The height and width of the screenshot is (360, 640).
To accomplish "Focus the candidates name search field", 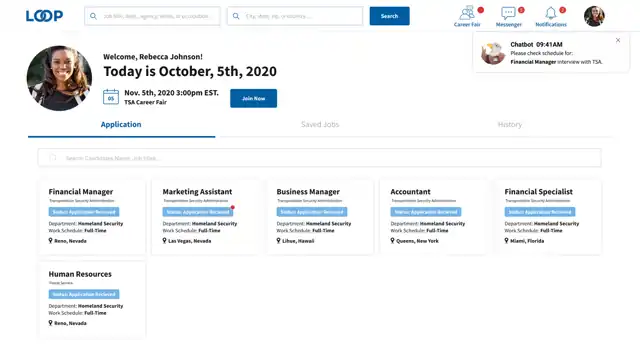I will [x=320, y=158].
